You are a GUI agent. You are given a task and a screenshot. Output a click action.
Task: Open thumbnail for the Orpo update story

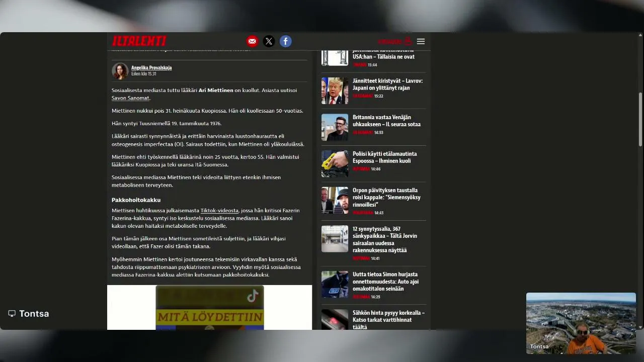[x=335, y=200]
